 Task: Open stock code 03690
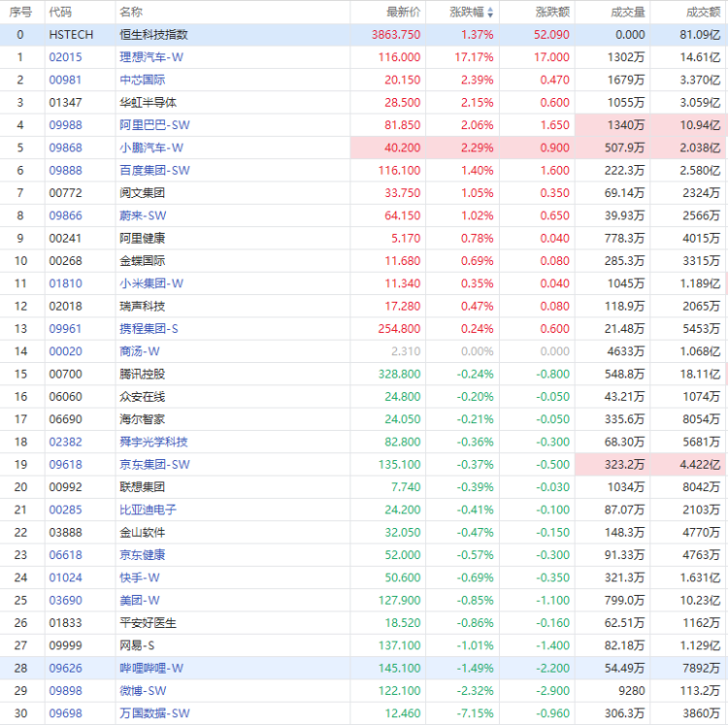point(65,600)
